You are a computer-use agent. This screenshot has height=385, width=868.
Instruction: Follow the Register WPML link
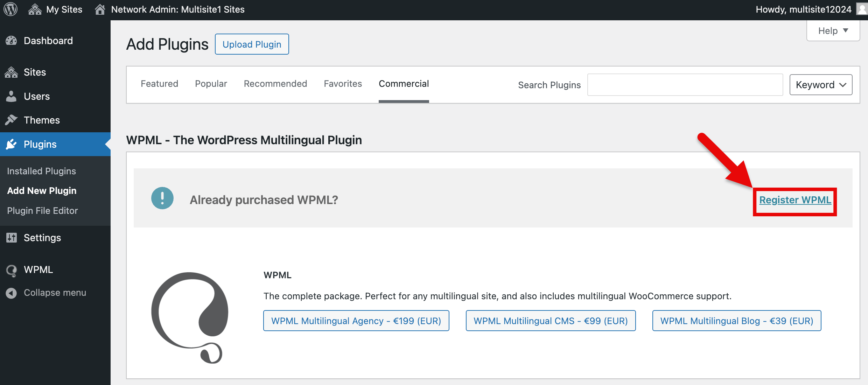point(795,200)
